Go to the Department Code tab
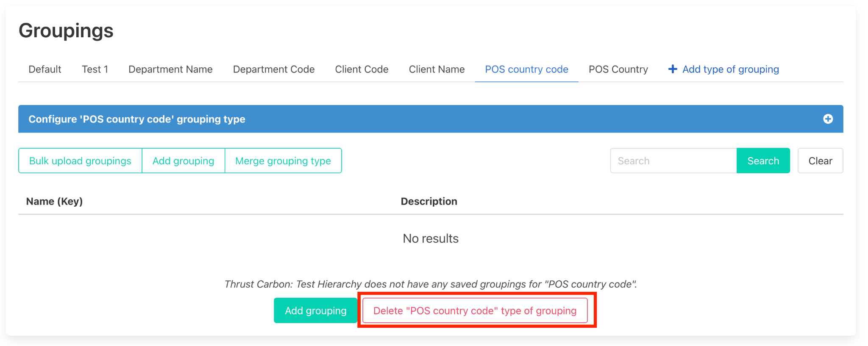The image size is (868, 346). coord(274,69)
